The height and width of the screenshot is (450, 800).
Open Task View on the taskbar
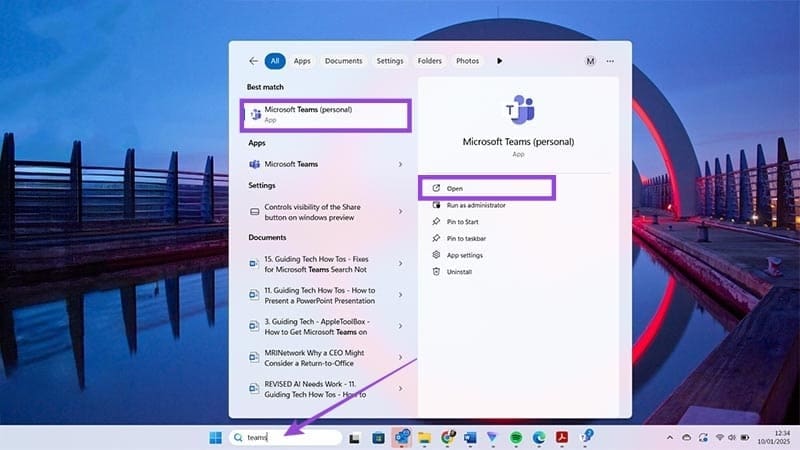pyautogui.click(x=355, y=438)
